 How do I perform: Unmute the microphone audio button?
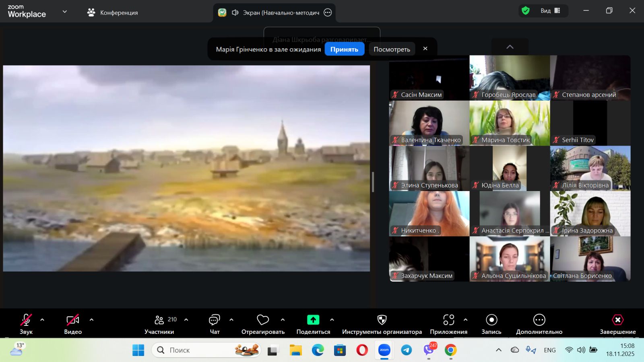click(x=26, y=320)
